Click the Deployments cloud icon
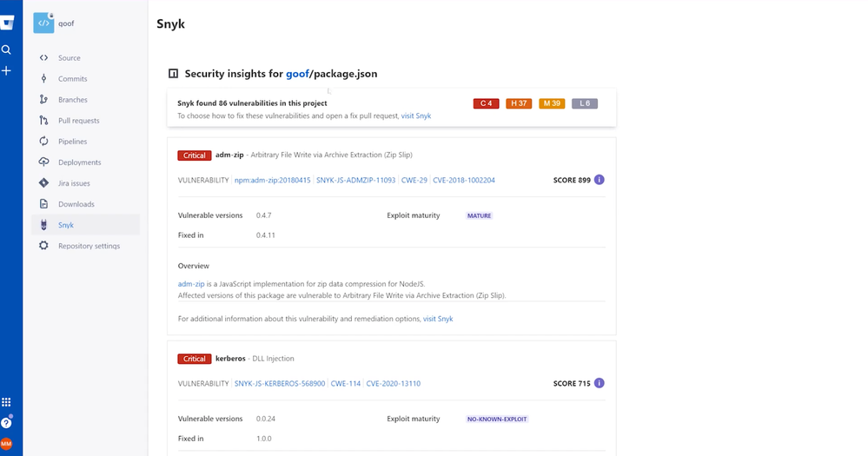The width and height of the screenshot is (868, 456). [43, 162]
